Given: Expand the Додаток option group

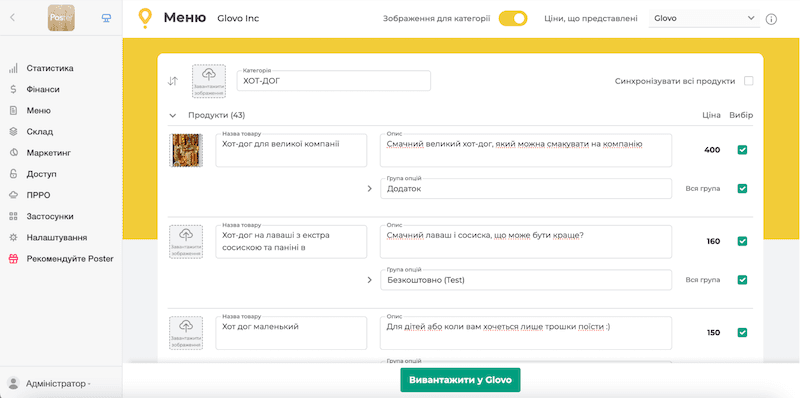Looking at the screenshot, I should pos(370,189).
